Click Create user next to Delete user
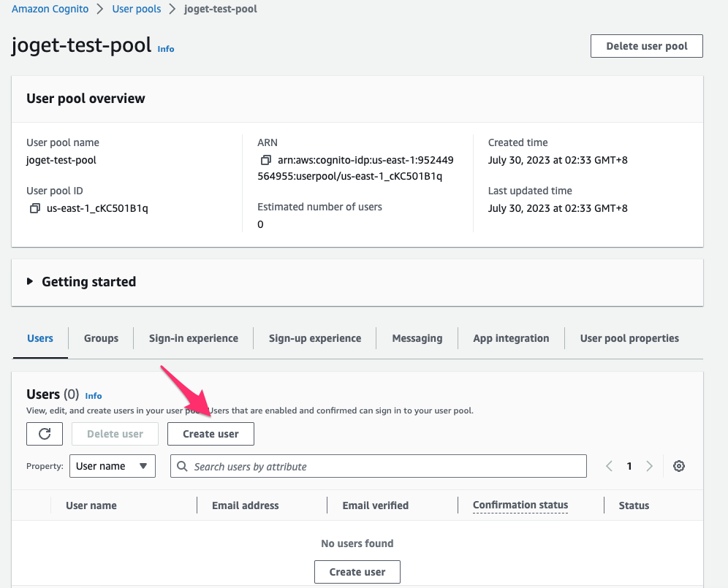This screenshot has height=588, width=728. click(211, 434)
